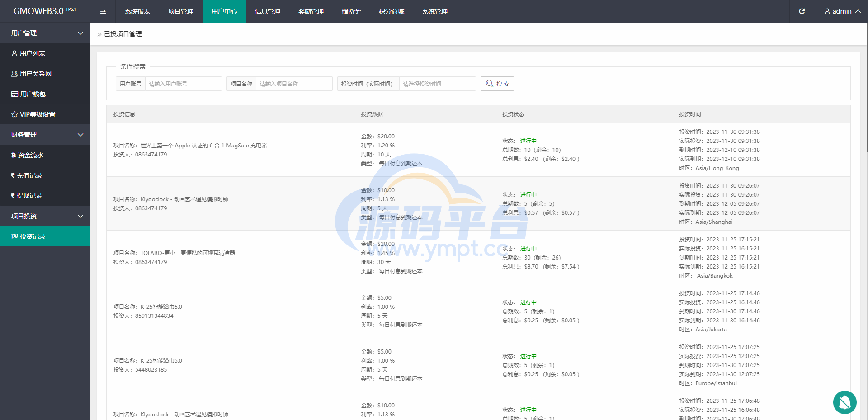Screen dimensions: 868x420
Task: Go to VIP等级设置 in sidebar
Action: pos(45,114)
